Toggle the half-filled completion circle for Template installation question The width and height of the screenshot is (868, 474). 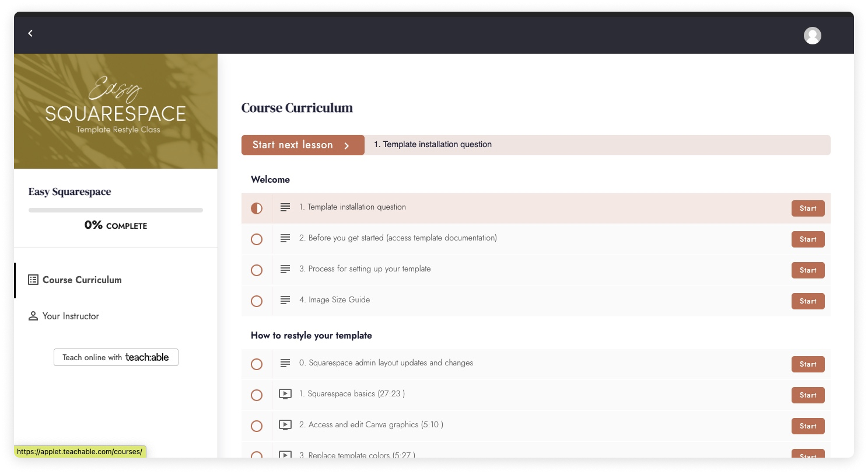257,208
